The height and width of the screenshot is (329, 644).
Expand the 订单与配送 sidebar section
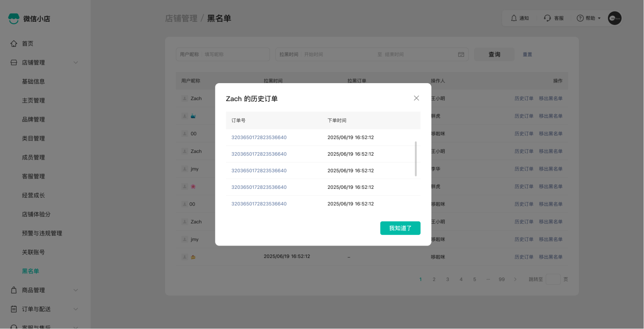click(76, 309)
